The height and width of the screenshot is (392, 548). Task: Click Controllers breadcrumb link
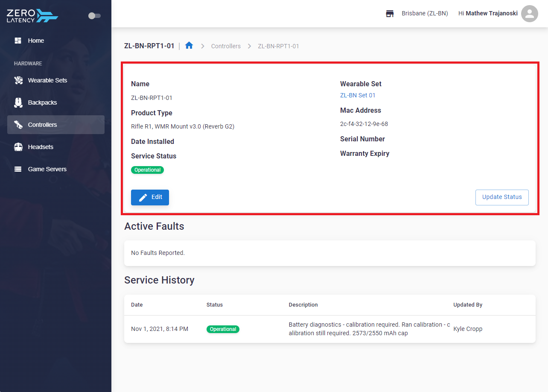226,46
